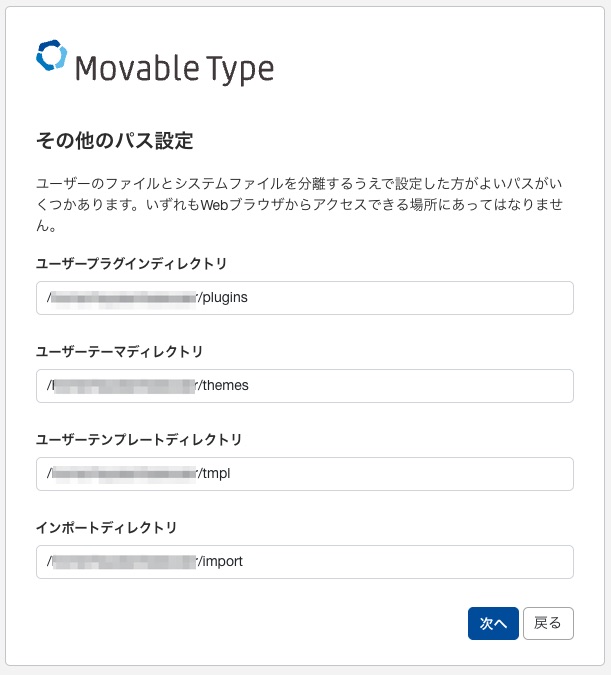Click the word 'import' inside the path field
The width and height of the screenshot is (611, 675).
pos(222,562)
